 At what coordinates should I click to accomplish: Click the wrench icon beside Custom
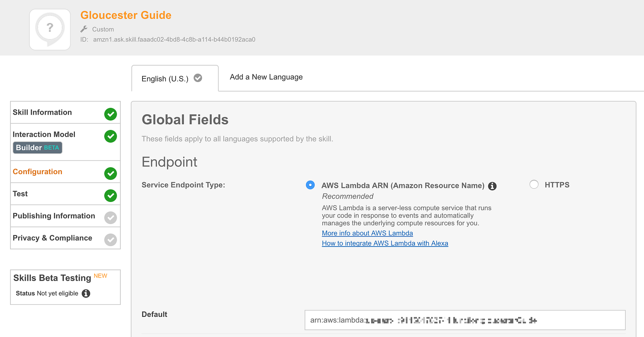point(84,29)
